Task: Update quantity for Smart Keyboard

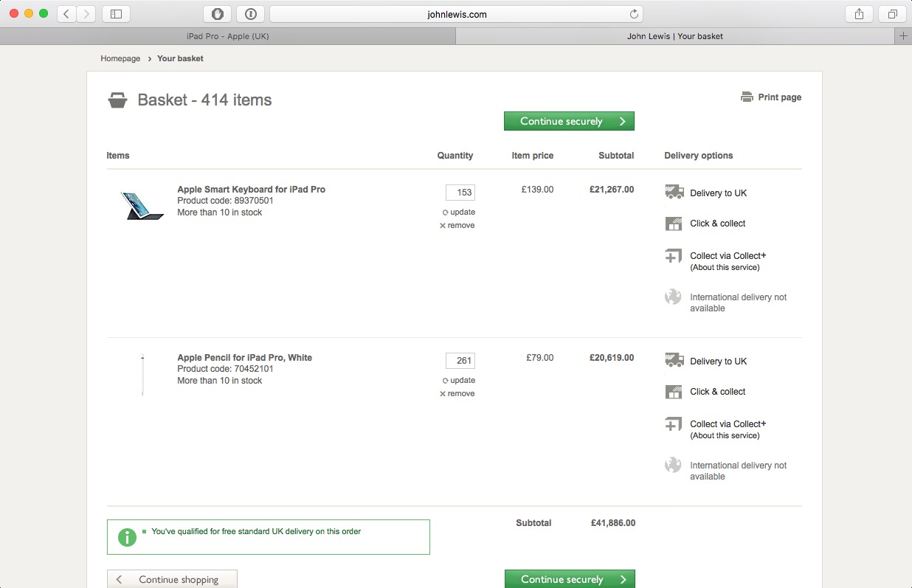Action: coord(459,212)
